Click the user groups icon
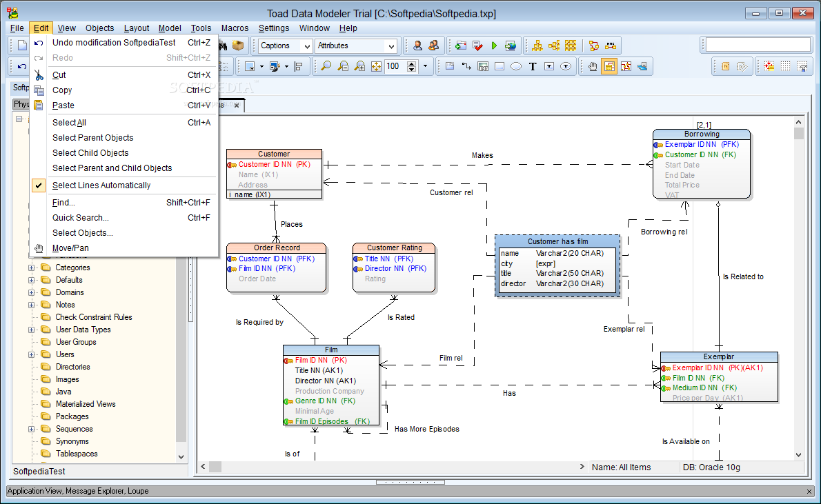 coord(433,46)
